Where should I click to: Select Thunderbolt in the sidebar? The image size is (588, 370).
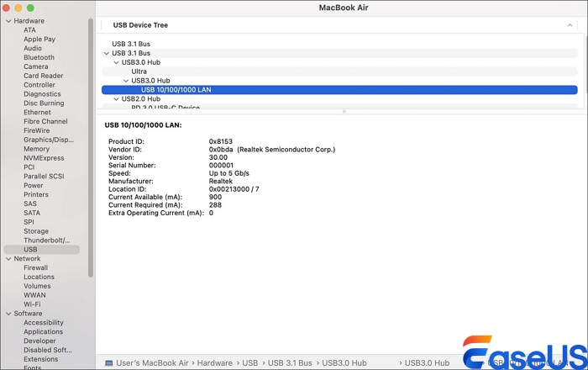tap(47, 240)
